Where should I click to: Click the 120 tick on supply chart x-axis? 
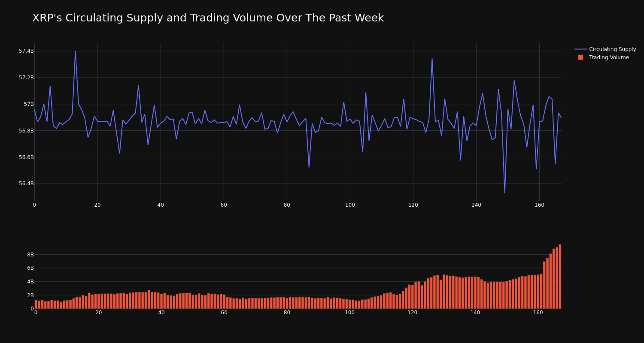pyautogui.click(x=413, y=205)
